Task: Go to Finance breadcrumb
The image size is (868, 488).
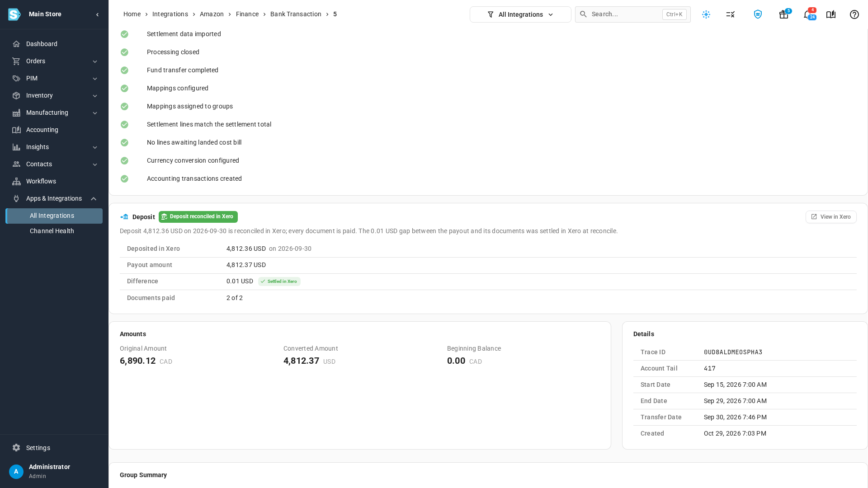Action: (x=247, y=14)
